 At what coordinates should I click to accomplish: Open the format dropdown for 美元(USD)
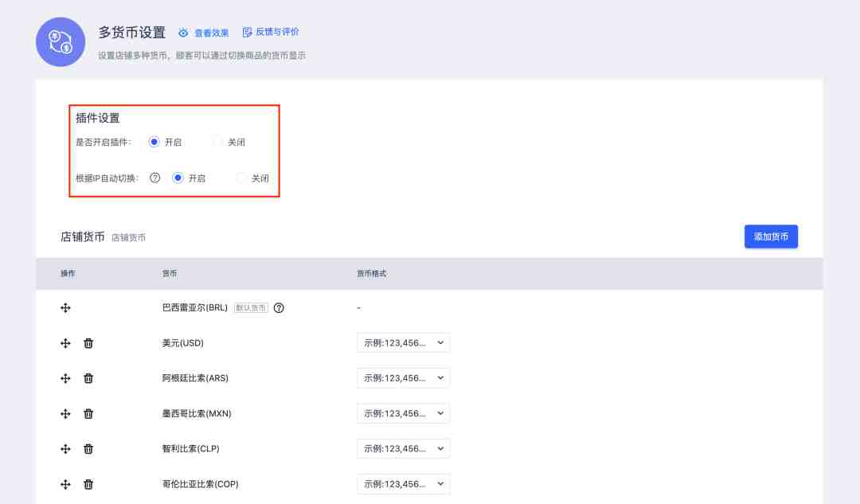click(x=403, y=342)
